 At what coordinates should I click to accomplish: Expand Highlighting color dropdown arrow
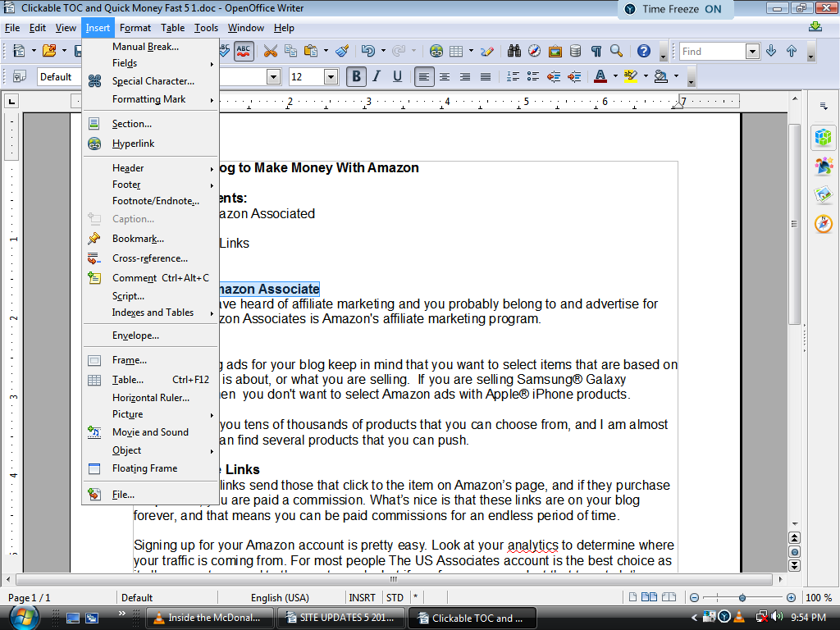646,76
